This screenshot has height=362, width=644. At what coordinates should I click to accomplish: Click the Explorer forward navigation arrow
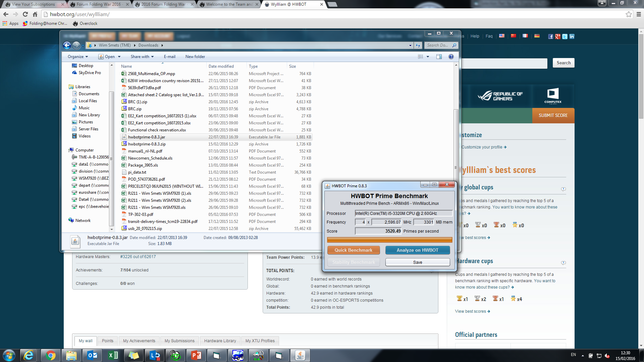click(x=76, y=45)
